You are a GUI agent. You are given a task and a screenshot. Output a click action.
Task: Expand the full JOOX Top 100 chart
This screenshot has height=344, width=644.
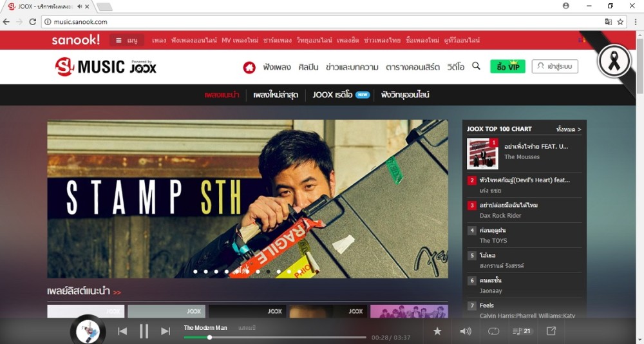(569, 129)
